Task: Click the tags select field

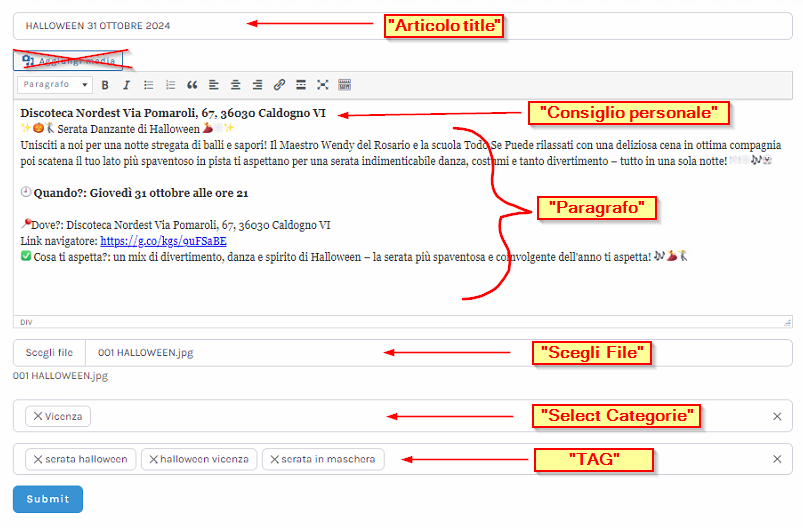Action: point(403,459)
